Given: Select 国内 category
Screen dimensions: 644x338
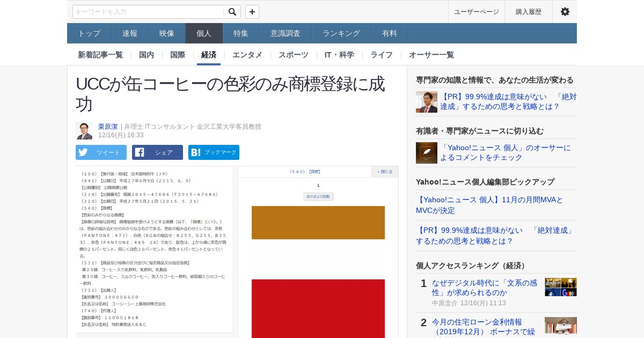Looking at the screenshot, I should (147, 55).
